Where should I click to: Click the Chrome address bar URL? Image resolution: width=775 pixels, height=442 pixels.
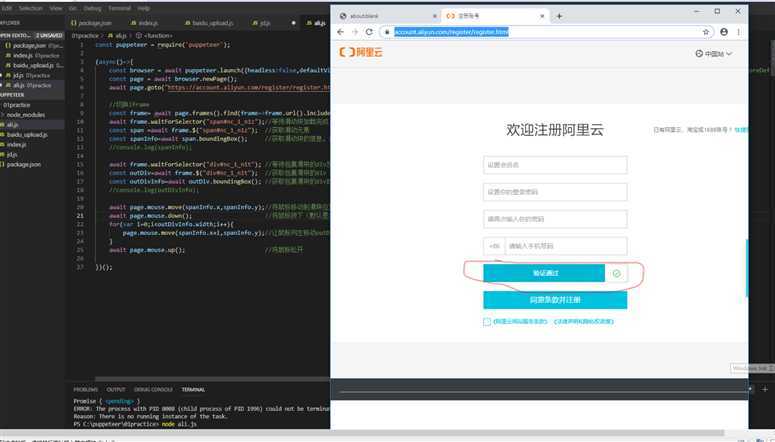click(x=451, y=32)
